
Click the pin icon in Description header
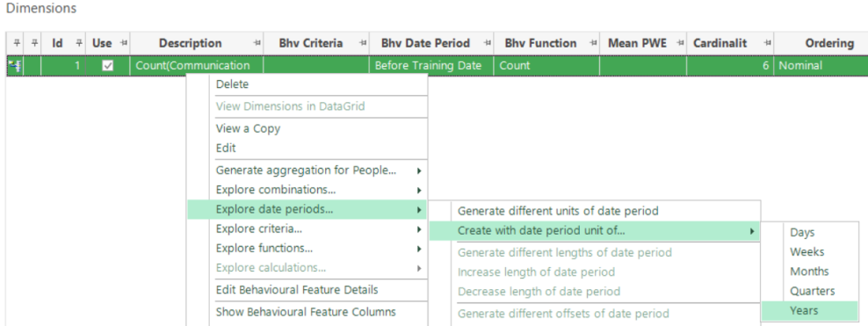pos(257,43)
